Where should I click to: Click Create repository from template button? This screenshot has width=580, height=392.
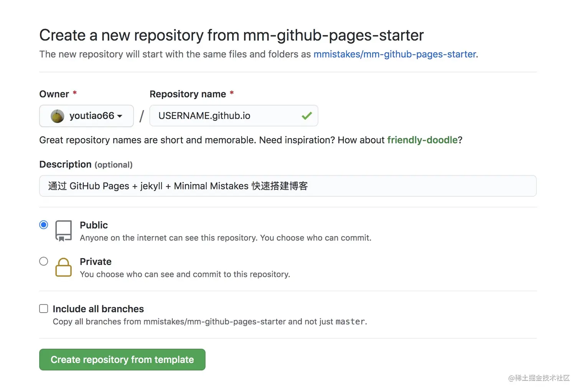122,359
